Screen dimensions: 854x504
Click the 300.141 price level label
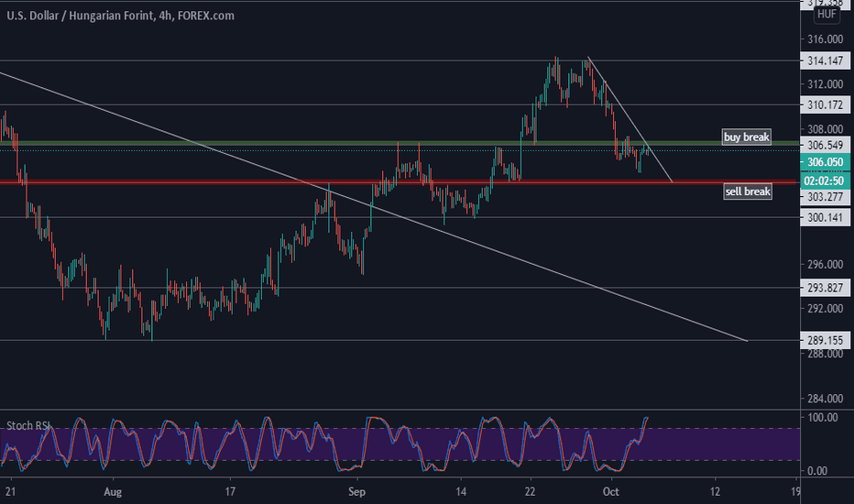[825, 217]
